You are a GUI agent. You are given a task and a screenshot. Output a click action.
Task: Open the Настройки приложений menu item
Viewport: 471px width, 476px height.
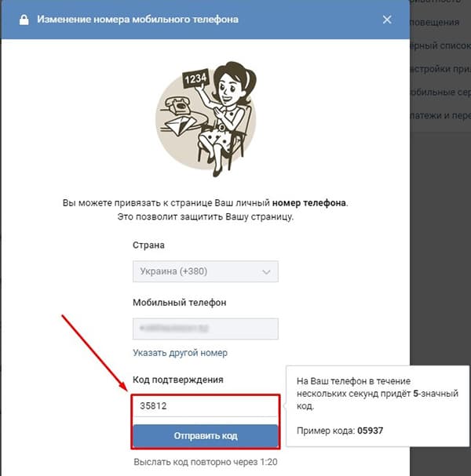tap(440, 69)
